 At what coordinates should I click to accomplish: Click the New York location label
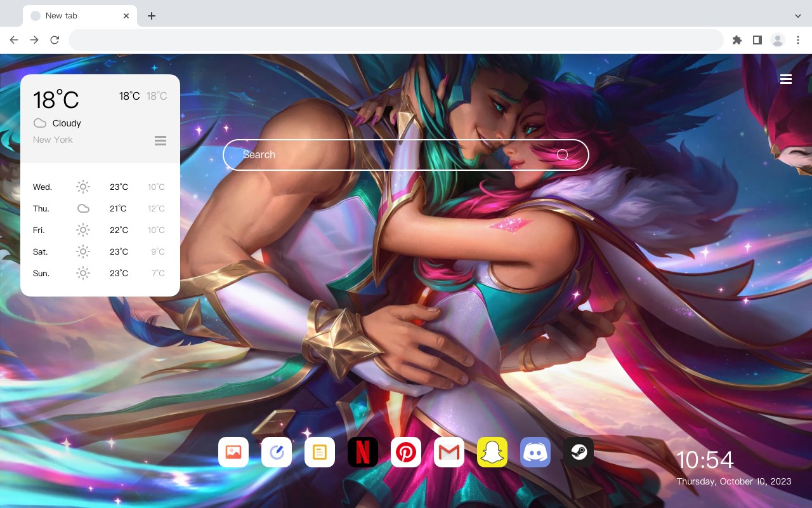click(x=53, y=140)
